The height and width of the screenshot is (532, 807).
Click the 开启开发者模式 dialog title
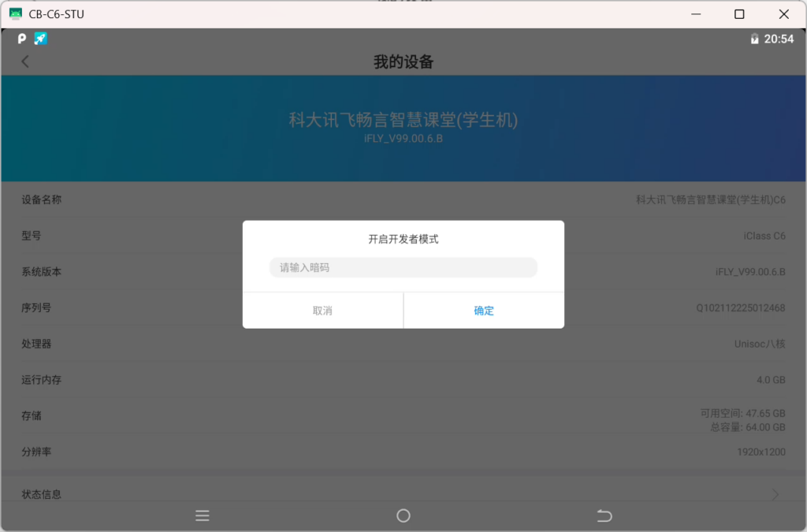(403, 240)
